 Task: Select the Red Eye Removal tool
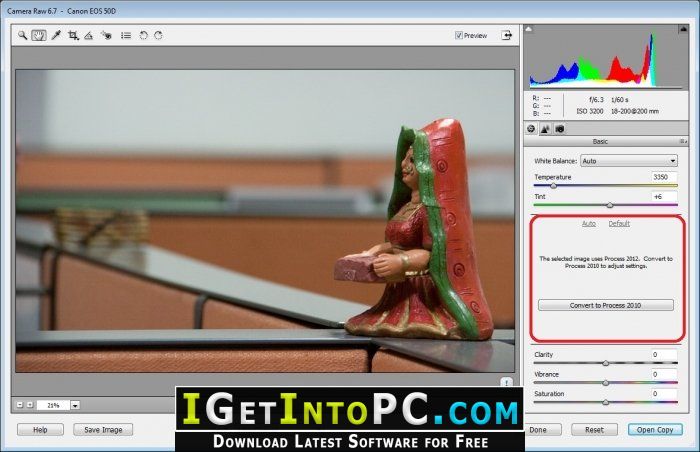106,35
